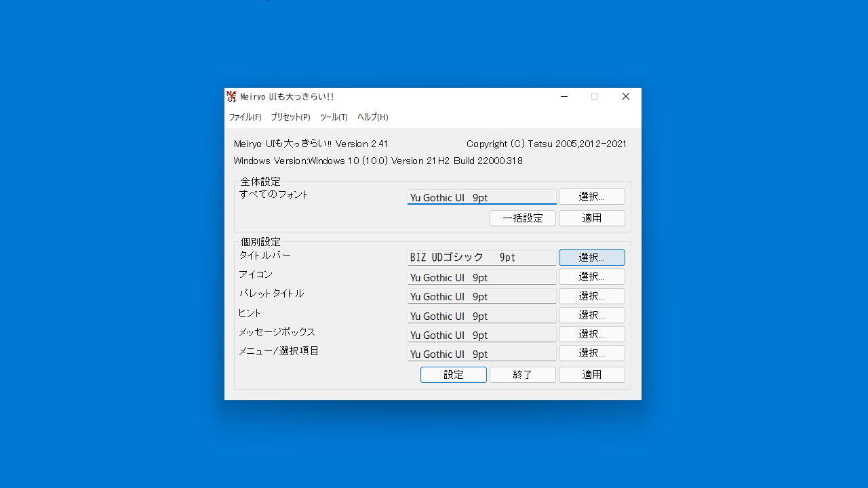Click the app icon in the title bar

(231, 96)
